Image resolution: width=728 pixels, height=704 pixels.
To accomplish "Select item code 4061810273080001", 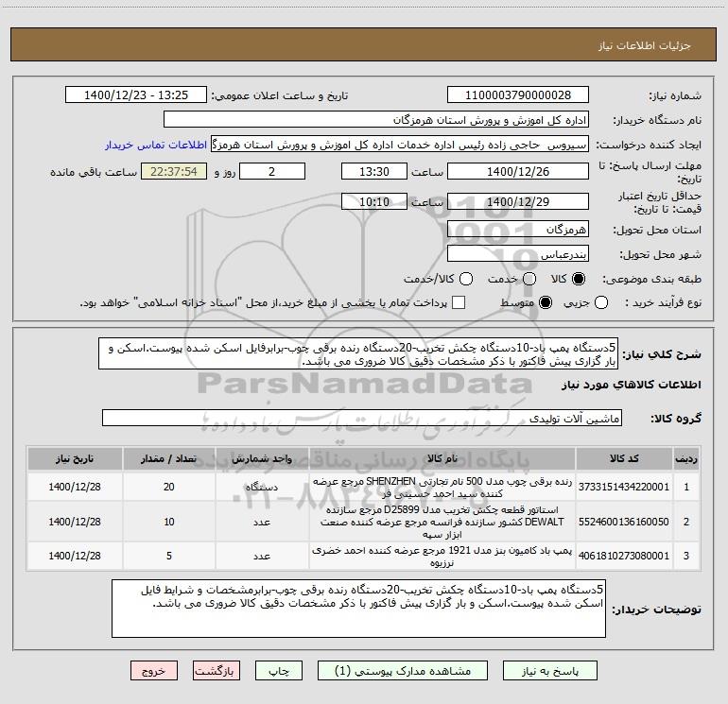I will (x=624, y=556).
